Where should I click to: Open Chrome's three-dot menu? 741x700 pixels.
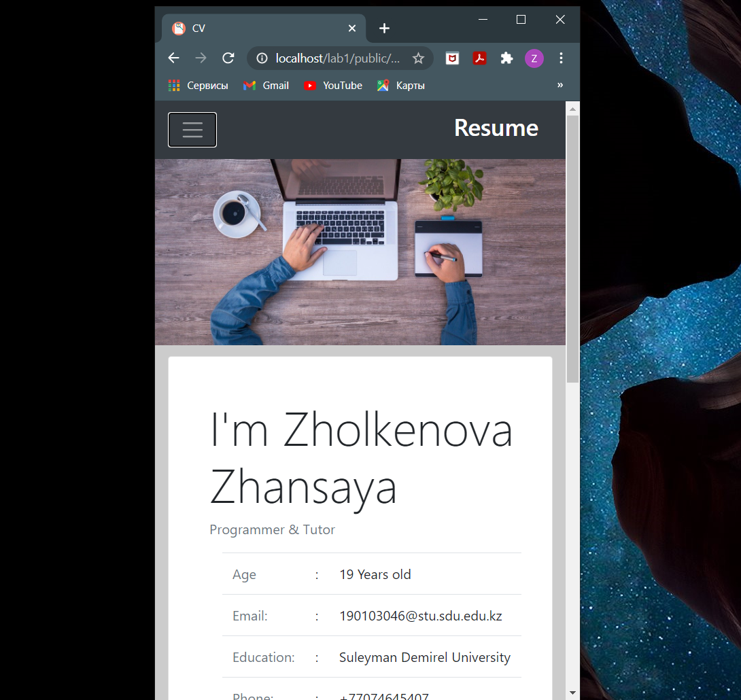(561, 58)
